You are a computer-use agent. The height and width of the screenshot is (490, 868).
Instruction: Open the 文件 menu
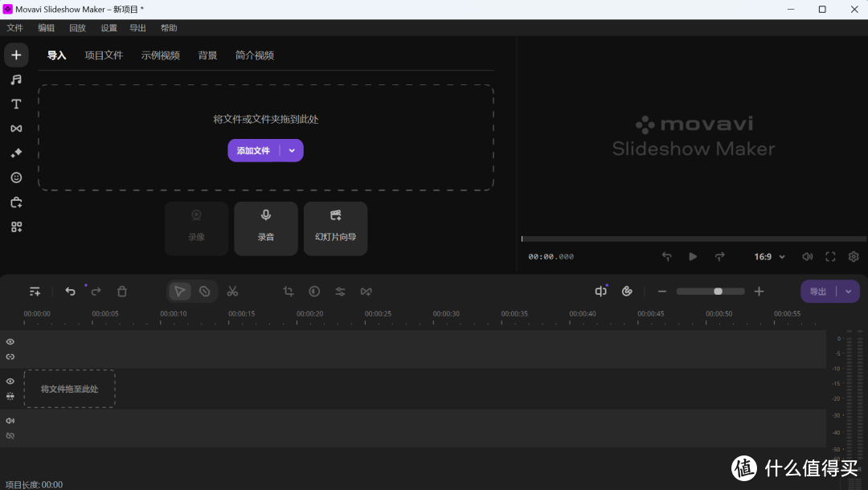pyautogui.click(x=15, y=28)
